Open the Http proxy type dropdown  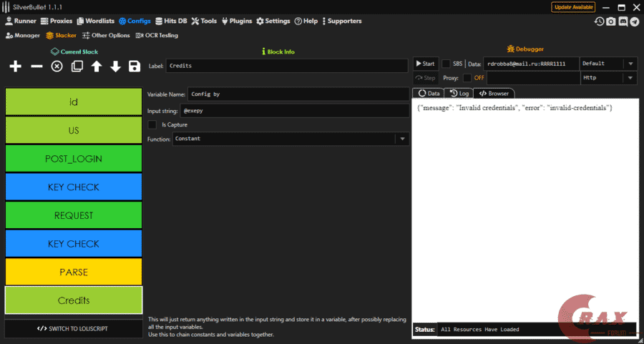608,77
